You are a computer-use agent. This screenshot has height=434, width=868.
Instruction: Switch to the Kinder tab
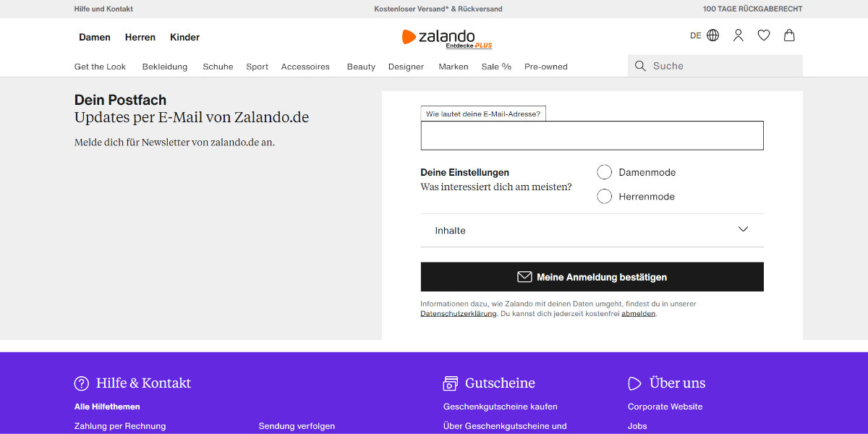pyautogui.click(x=184, y=37)
